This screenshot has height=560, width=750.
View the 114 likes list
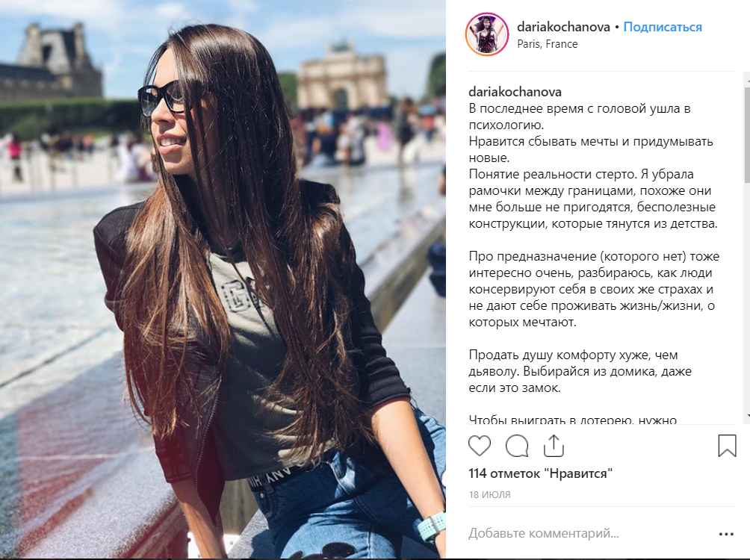coord(541,473)
